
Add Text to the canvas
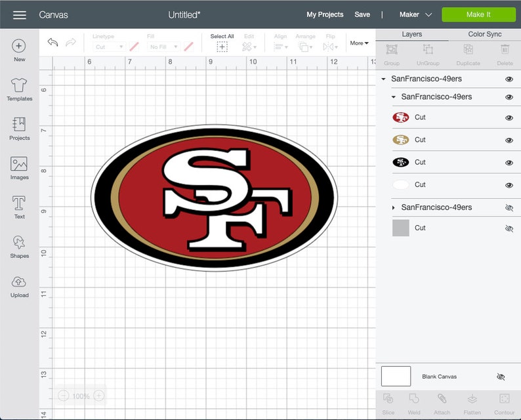[19, 207]
